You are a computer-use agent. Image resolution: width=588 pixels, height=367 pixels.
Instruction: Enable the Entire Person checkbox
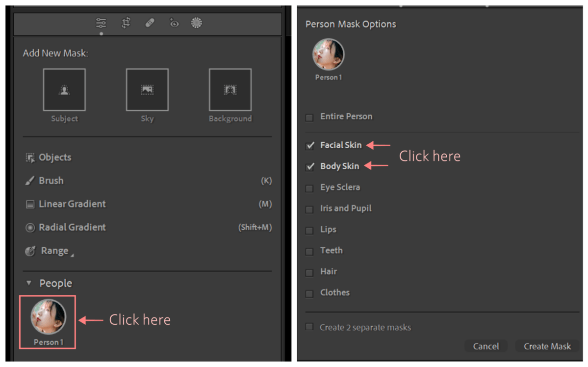(x=309, y=117)
